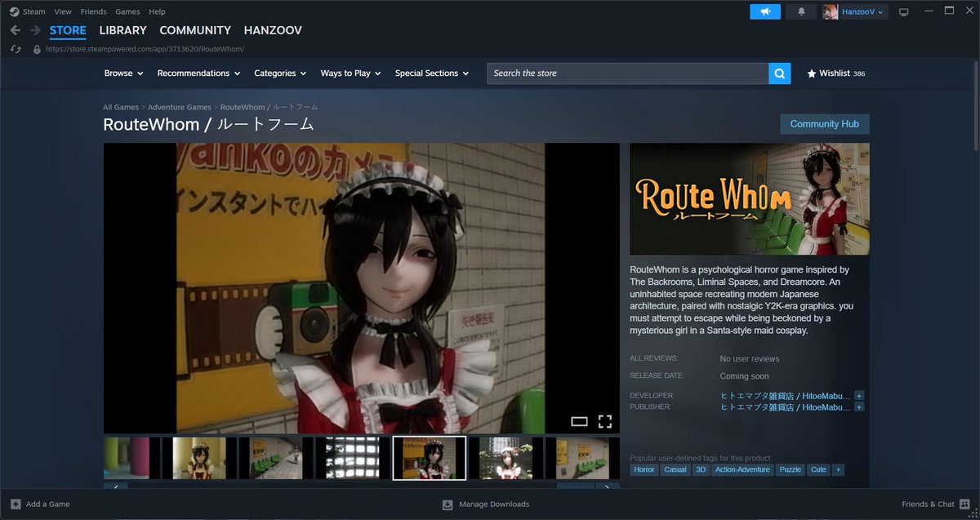
Task: Expand publisher list with plus button
Action: coord(859,407)
